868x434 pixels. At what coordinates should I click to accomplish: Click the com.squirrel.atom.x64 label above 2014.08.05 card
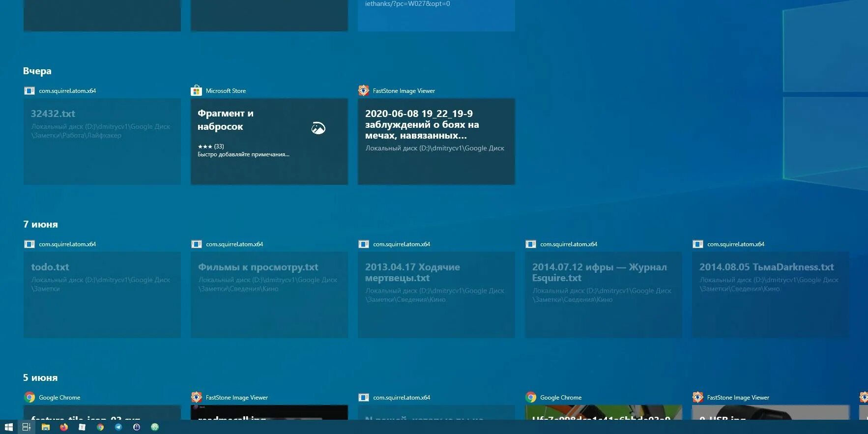tap(736, 244)
